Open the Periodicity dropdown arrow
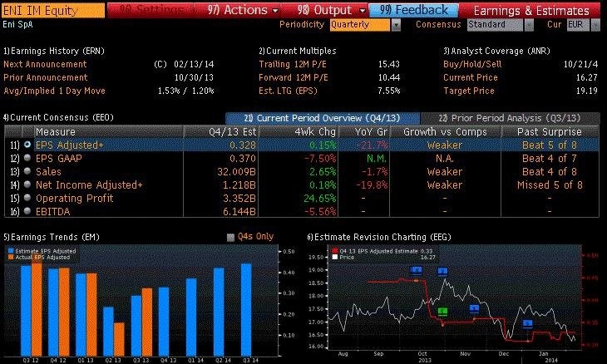The width and height of the screenshot is (607, 364). click(396, 25)
